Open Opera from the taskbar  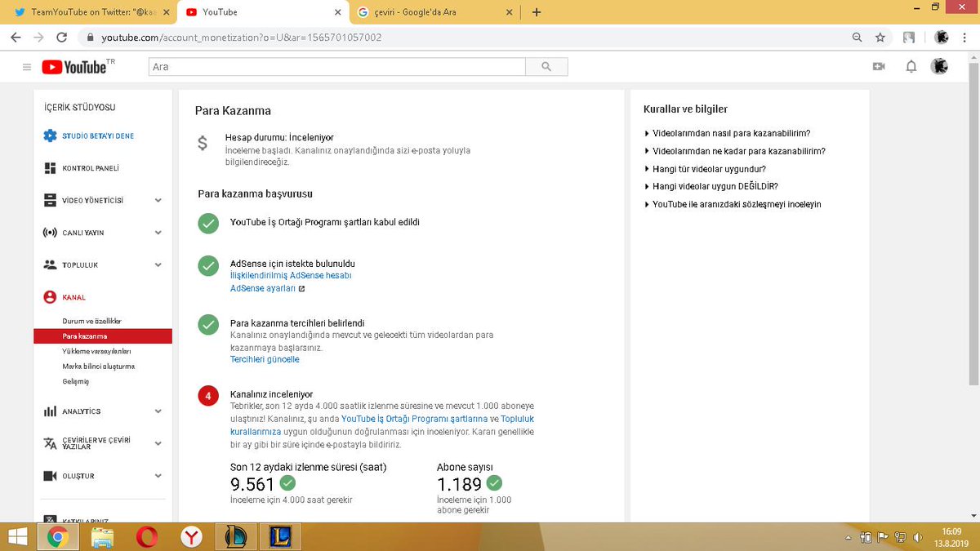coord(147,536)
